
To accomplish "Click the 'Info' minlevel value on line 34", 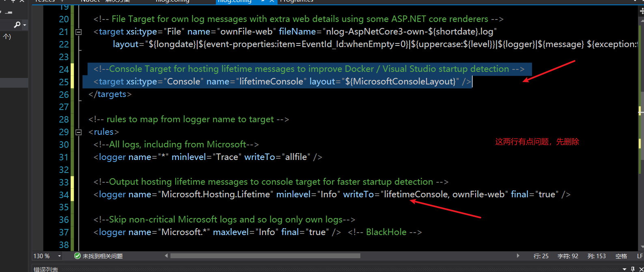I will (329, 194).
